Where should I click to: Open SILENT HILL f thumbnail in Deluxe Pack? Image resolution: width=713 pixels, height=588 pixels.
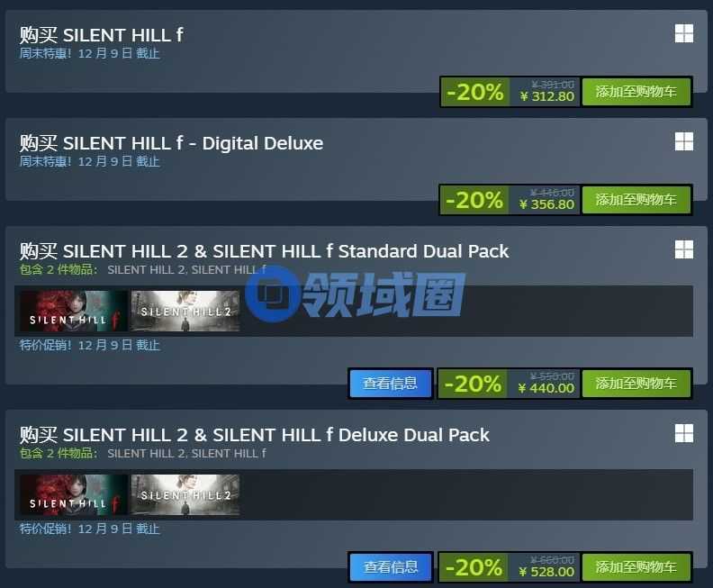point(74,494)
